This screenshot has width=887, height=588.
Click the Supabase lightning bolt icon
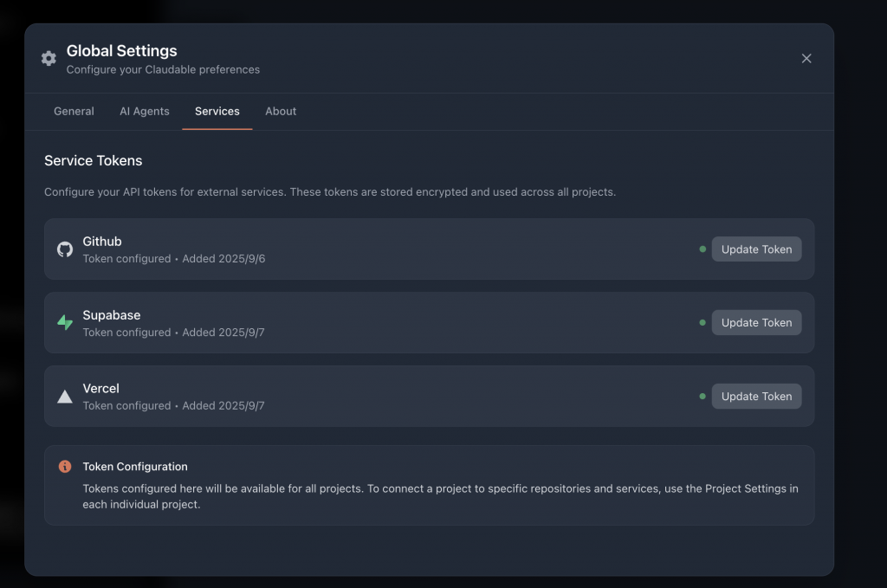(x=65, y=323)
